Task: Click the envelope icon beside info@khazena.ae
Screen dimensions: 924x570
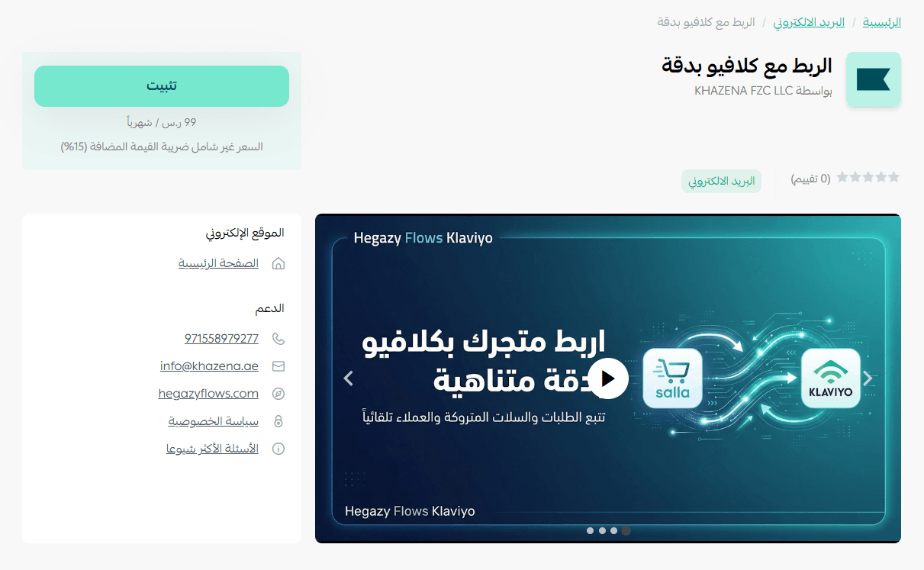Action: point(278,366)
